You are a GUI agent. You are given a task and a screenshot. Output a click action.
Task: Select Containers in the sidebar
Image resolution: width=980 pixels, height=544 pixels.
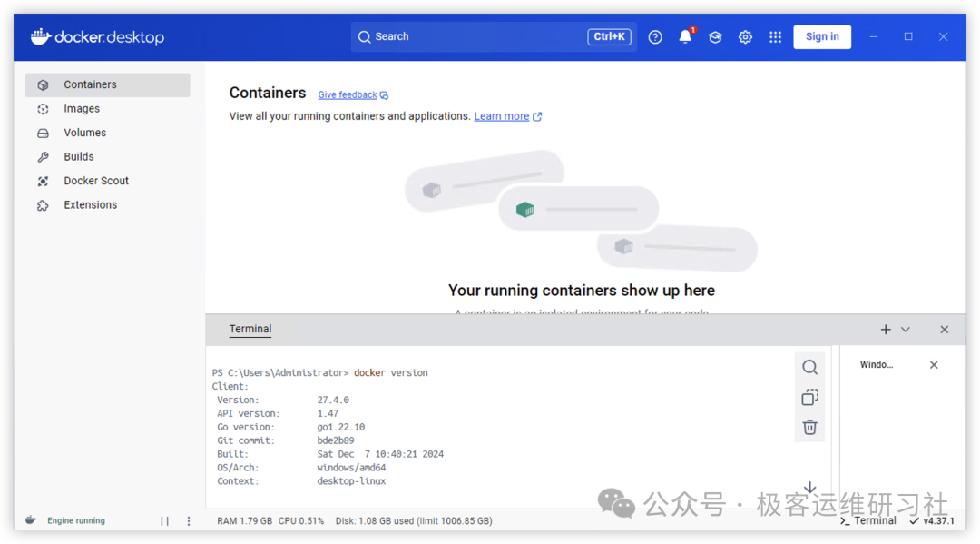(x=107, y=84)
